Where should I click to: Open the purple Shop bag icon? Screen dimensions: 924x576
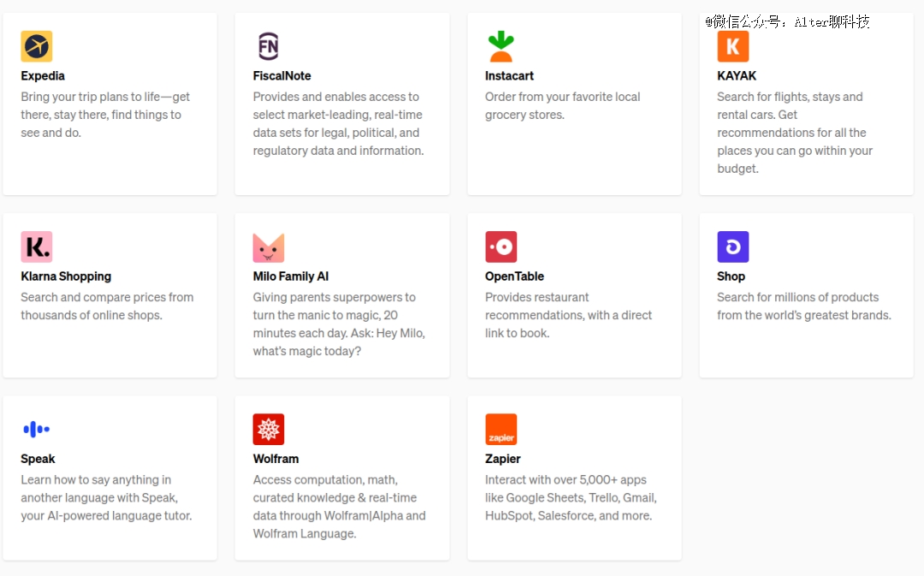click(x=732, y=246)
